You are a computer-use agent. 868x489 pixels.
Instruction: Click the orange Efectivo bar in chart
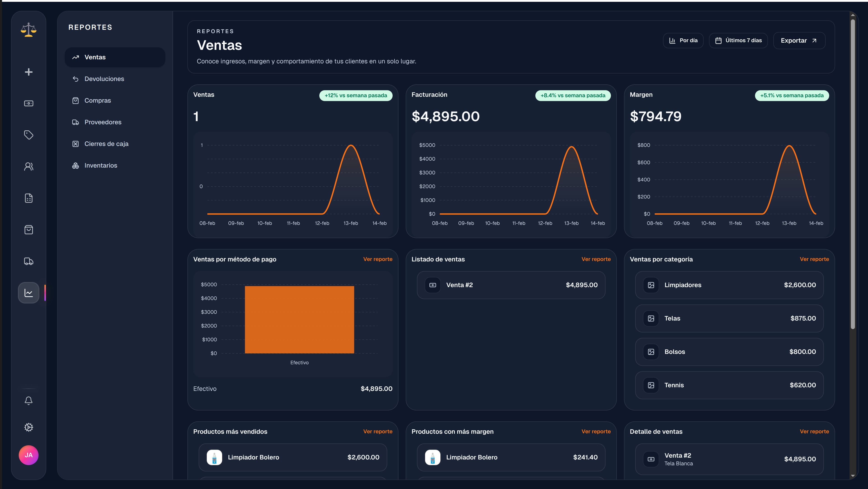click(x=299, y=319)
